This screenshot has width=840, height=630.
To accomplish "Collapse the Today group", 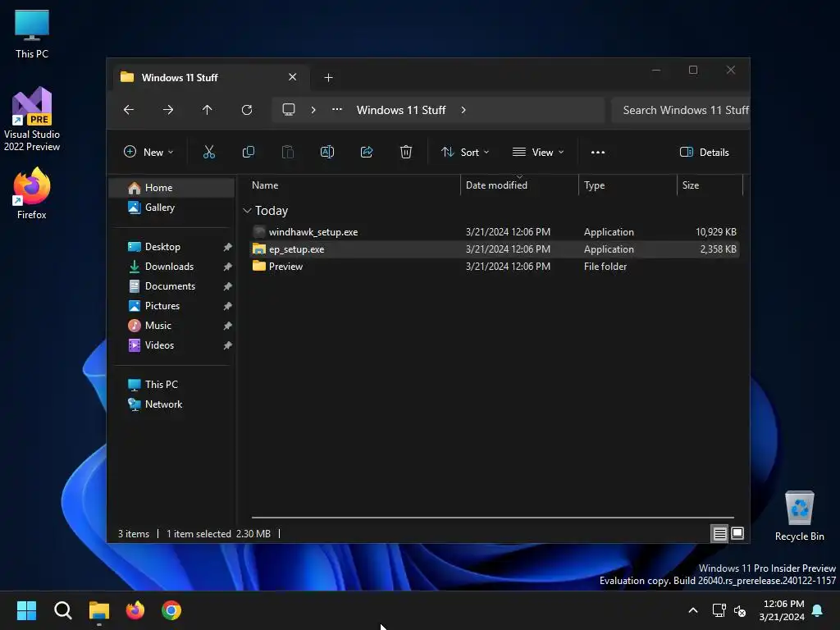I will pyautogui.click(x=247, y=211).
